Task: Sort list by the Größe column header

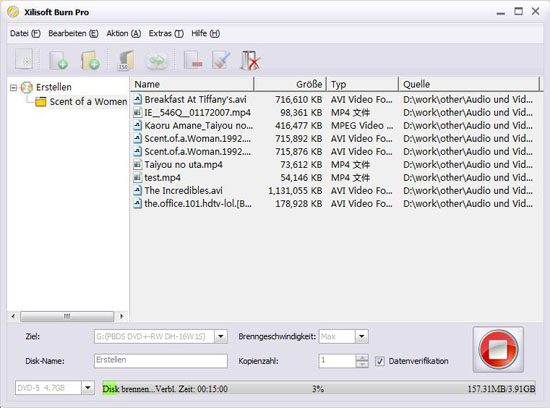Action: coord(290,84)
